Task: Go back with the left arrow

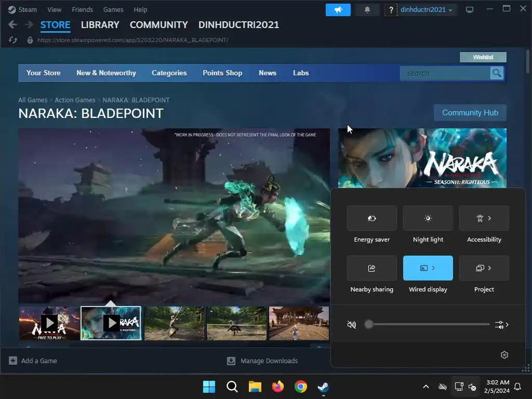Action: click(12, 24)
